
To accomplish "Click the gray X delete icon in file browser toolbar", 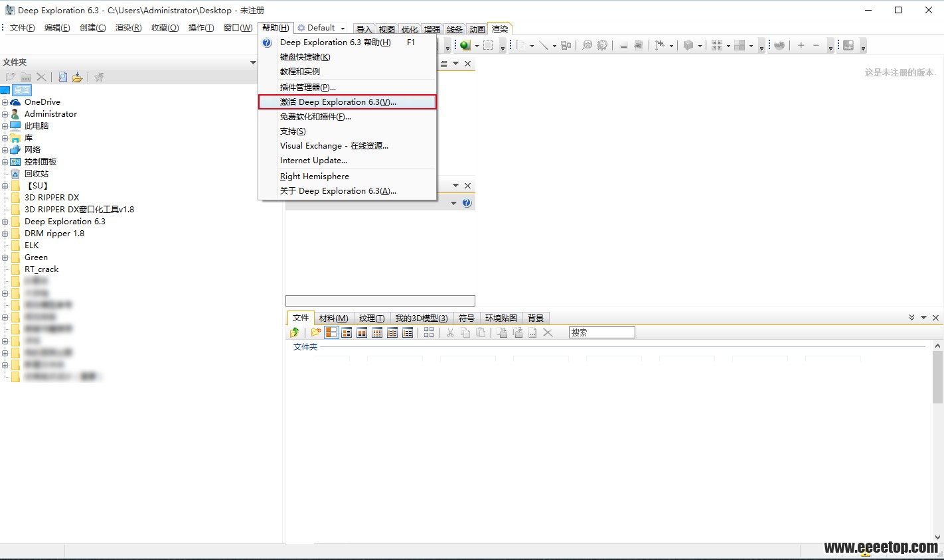I will [548, 332].
